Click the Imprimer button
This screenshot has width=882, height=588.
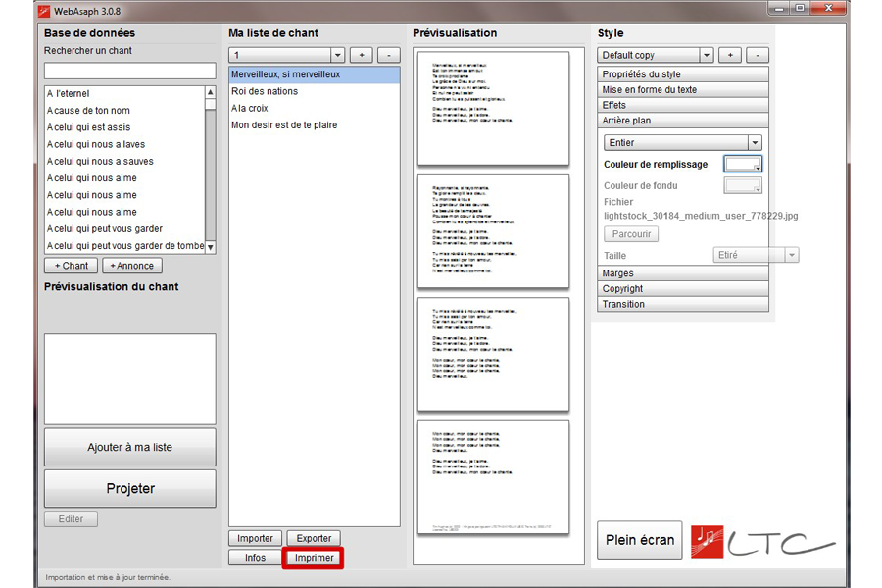(314, 558)
